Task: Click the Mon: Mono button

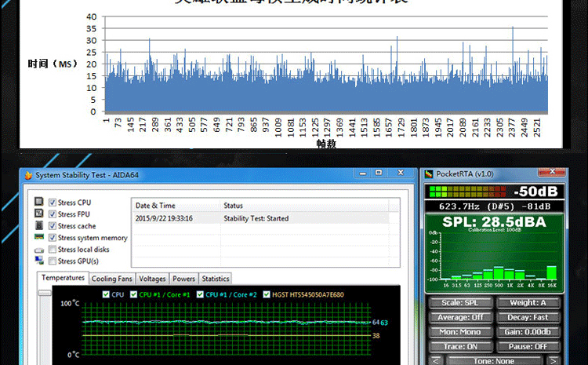Action: [x=460, y=332]
